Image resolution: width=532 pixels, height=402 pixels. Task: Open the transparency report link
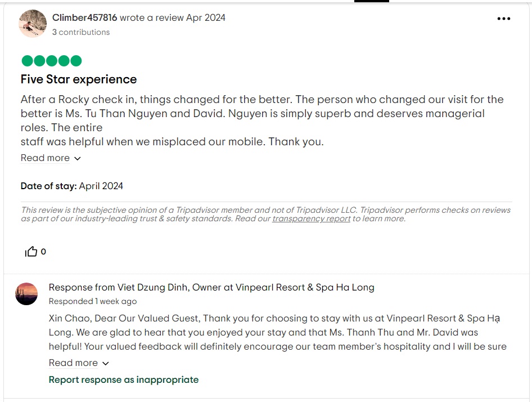(x=311, y=218)
